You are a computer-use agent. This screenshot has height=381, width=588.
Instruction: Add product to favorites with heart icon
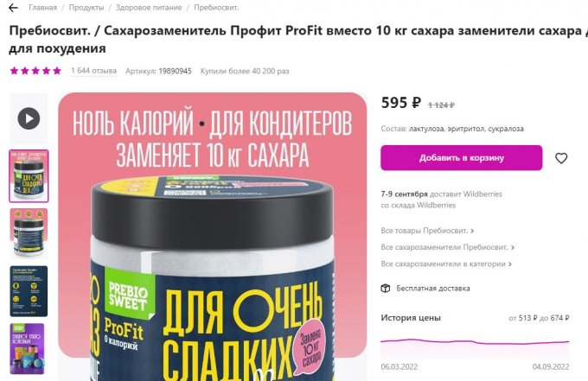(561, 158)
